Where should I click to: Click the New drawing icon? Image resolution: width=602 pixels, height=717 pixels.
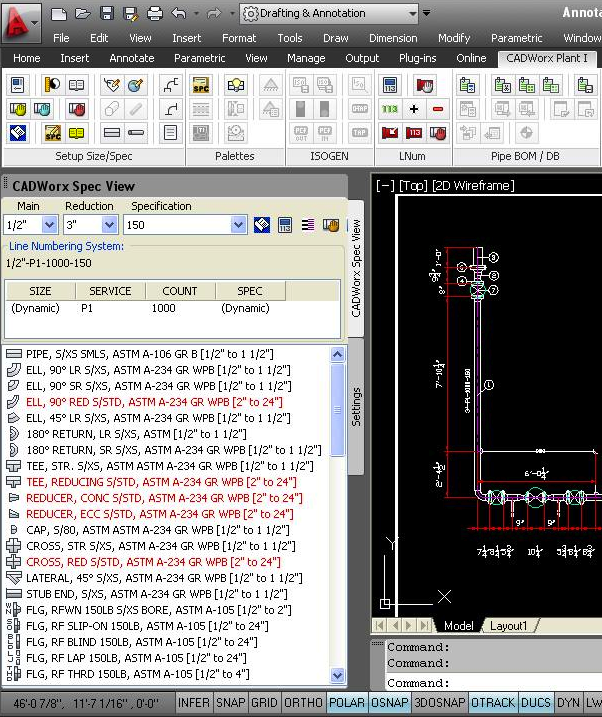[x=59, y=14]
